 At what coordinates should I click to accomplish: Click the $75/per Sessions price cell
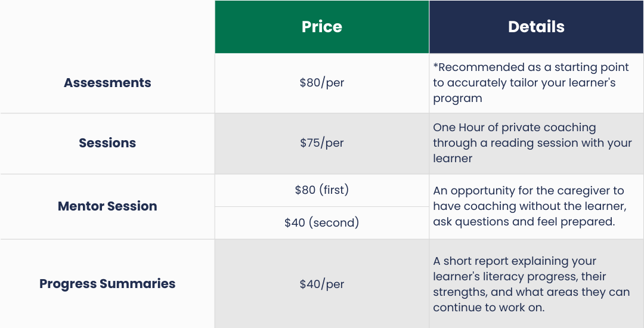point(322,143)
